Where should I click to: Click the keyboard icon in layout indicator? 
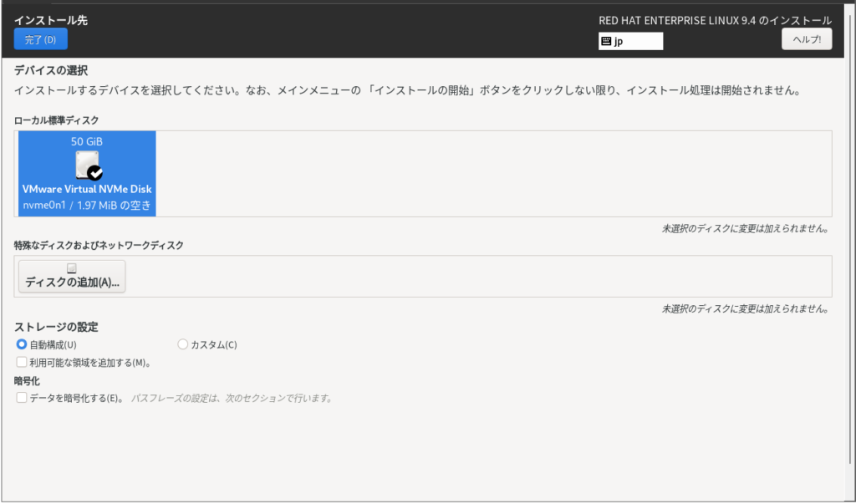606,42
